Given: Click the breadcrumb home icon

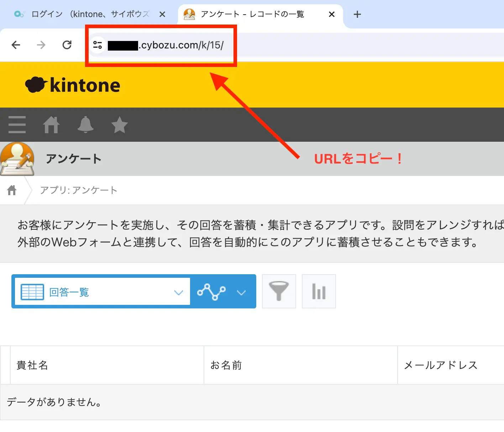Looking at the screenshot, I should click(x=12, y=190).
